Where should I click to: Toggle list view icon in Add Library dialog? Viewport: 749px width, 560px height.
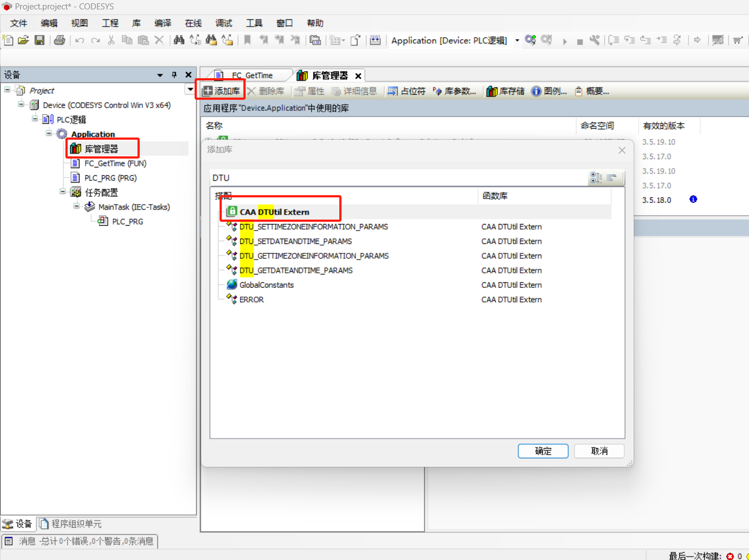pyautogui.click(x=612, y=177)
